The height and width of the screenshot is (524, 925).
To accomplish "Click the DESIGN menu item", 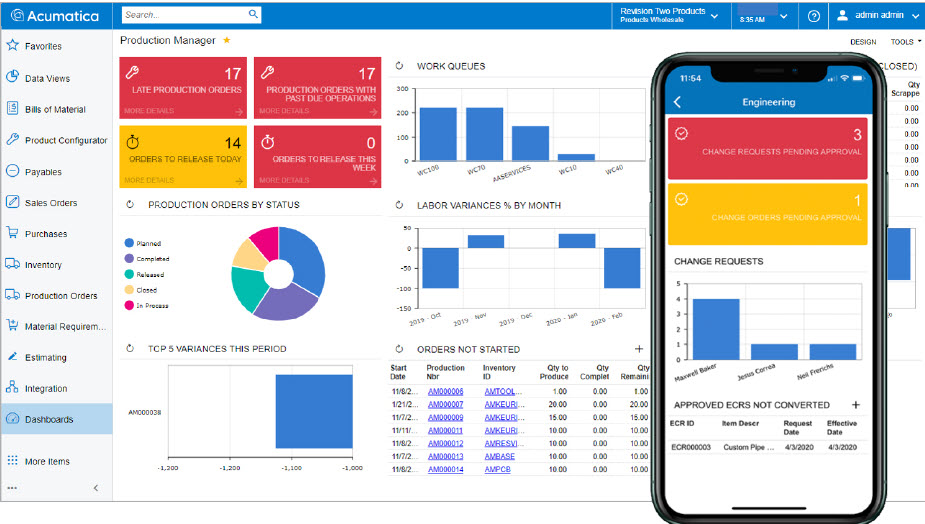I will pyautogui.click(x=863, y=42).
